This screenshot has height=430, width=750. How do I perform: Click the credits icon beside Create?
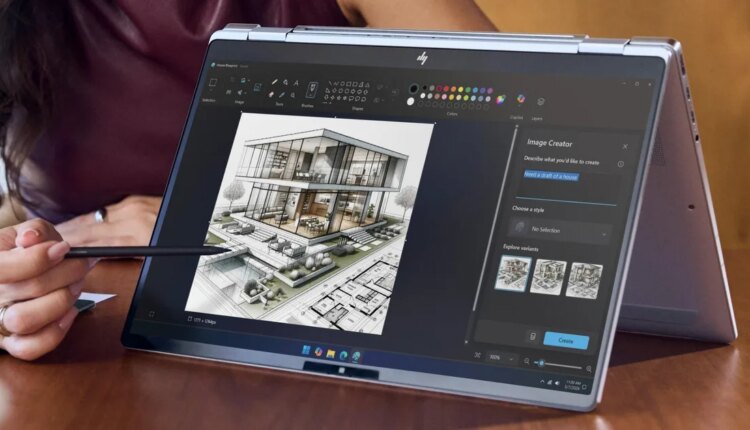tap(532, 337)
